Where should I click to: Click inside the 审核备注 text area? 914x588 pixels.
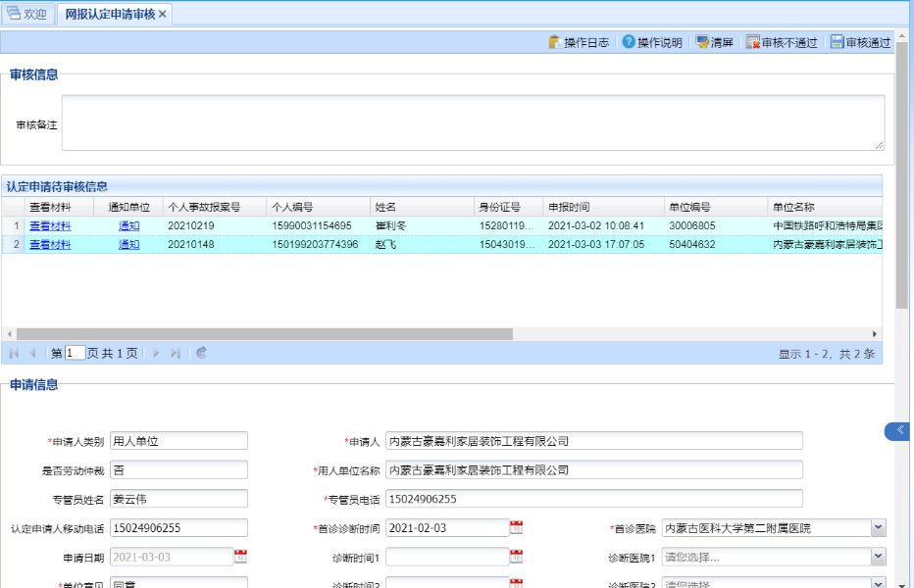(x=474, y=122)
